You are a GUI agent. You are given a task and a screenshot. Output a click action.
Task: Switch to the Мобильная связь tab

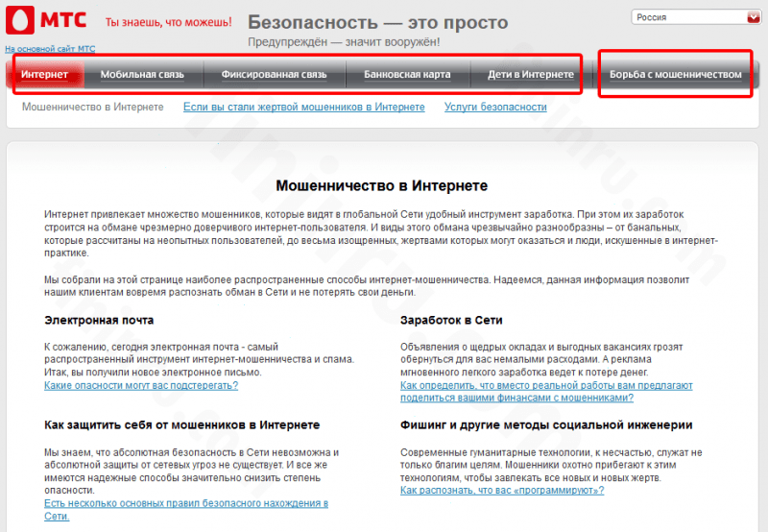click(142, 75)
